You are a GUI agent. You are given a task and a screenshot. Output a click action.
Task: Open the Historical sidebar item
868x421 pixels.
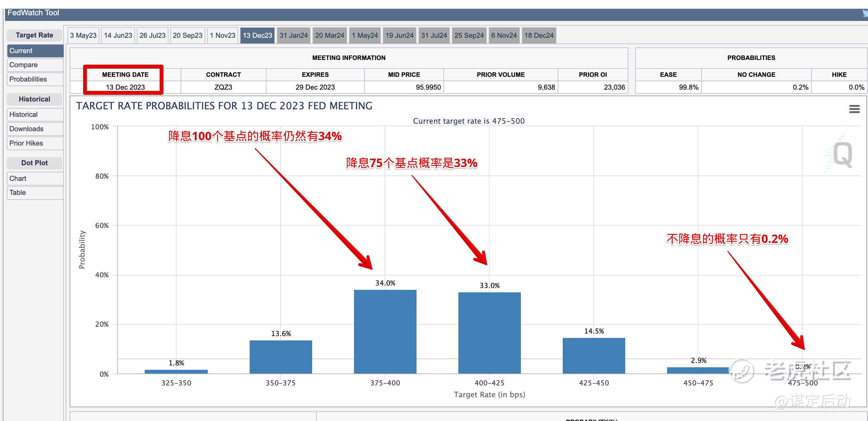point(35,115)
